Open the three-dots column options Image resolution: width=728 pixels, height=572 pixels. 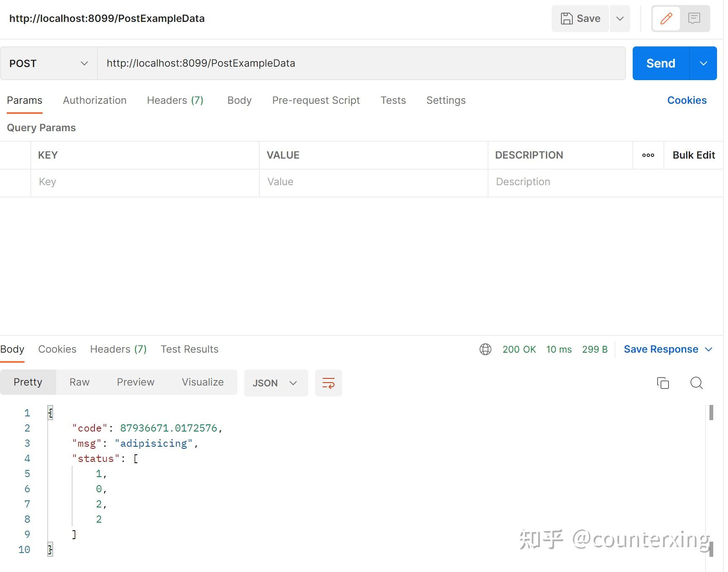click(648, 155)
